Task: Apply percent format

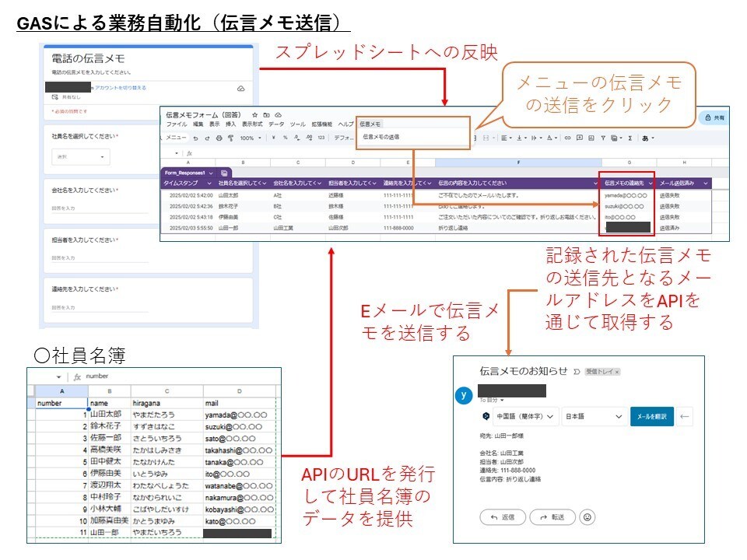Action: (285, 138)
